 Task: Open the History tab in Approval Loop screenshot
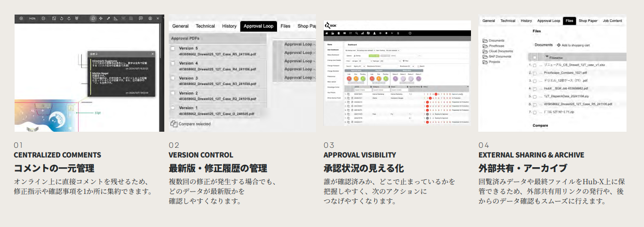229,26
